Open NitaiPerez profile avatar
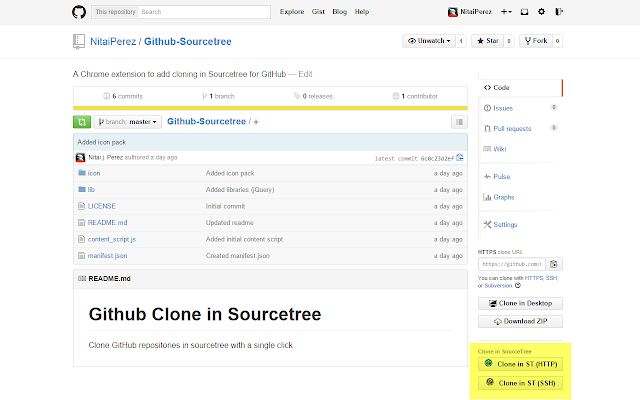The height and width of the screenshot is (400, 640). pos(452,12)
